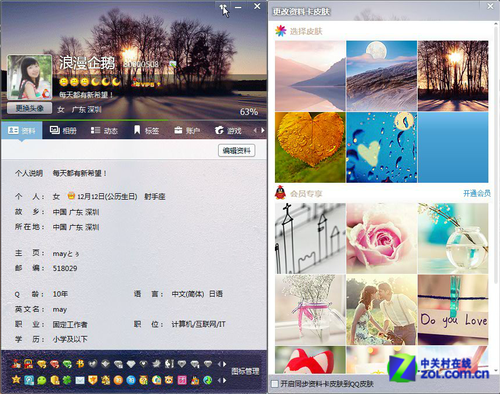Image resolution: width=500 pixels, height=394 pixels.
Task: Click the red VIP membership badge
Action: (x=146, y=83)
